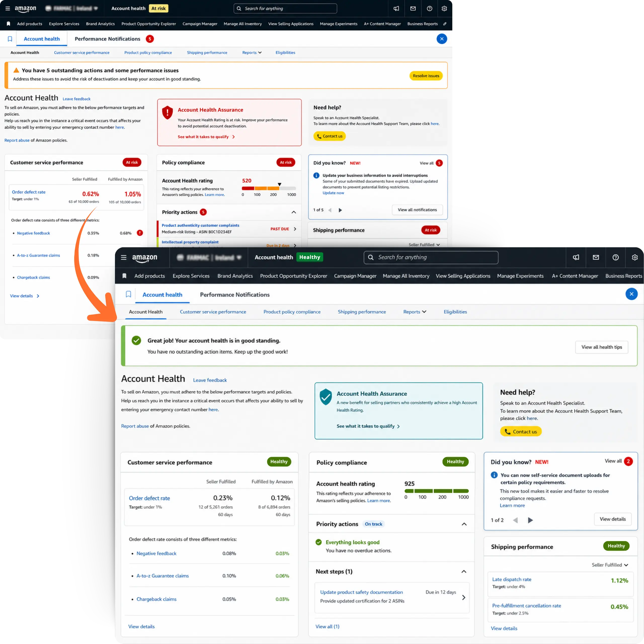644x644 pixels.
Task: Open settings gear icon in At risk window
Action: (x=444, y=8)
